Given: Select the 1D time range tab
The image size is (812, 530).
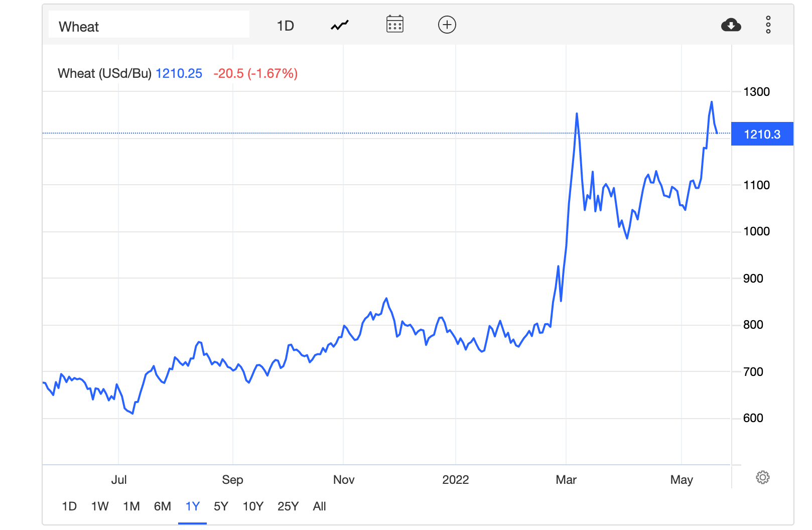Looking at the screenshot, I should [x=69, y=506].
